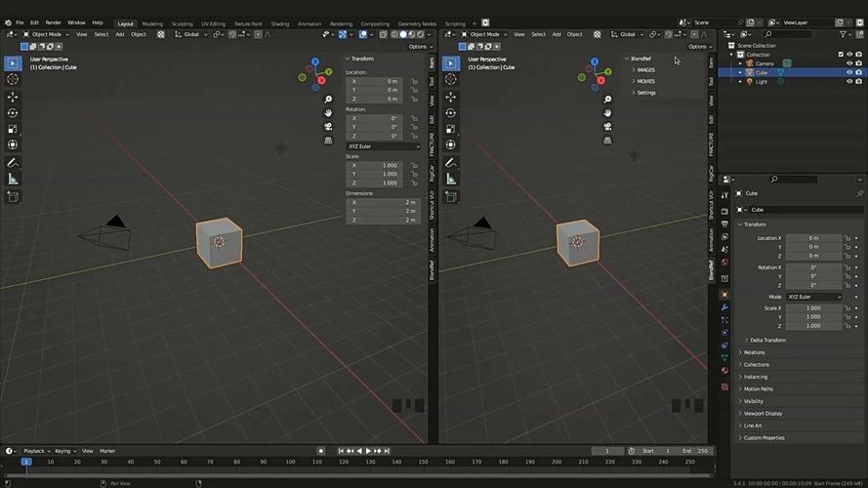Select the Measure tool in right viewport
This screenshot has height=488, width=868.
click(451, 179)
